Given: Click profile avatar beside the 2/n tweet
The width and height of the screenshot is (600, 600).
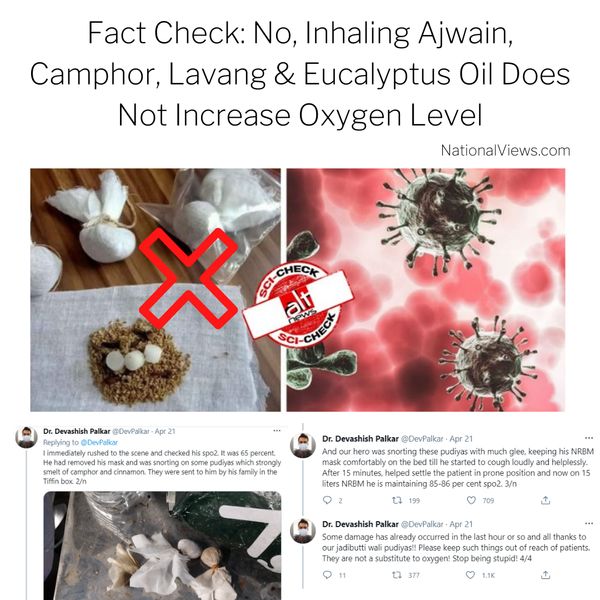Looking at the screenshot, I should coord(26,437).
